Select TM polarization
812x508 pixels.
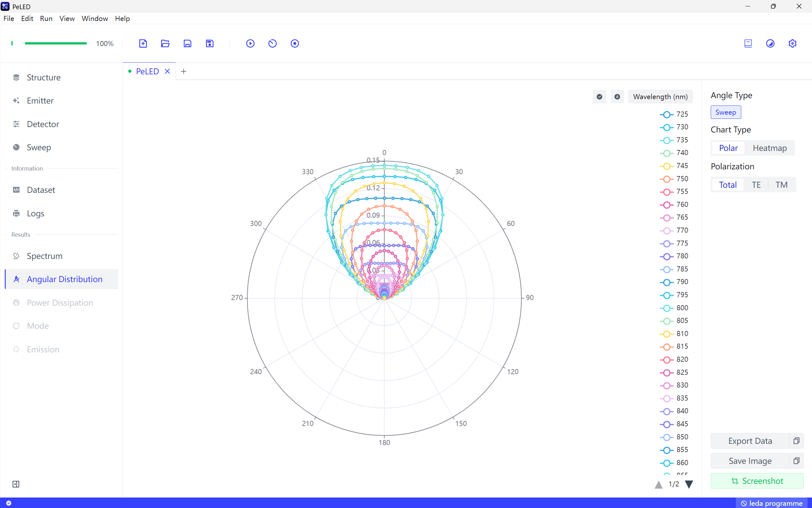tap(782, 185)
